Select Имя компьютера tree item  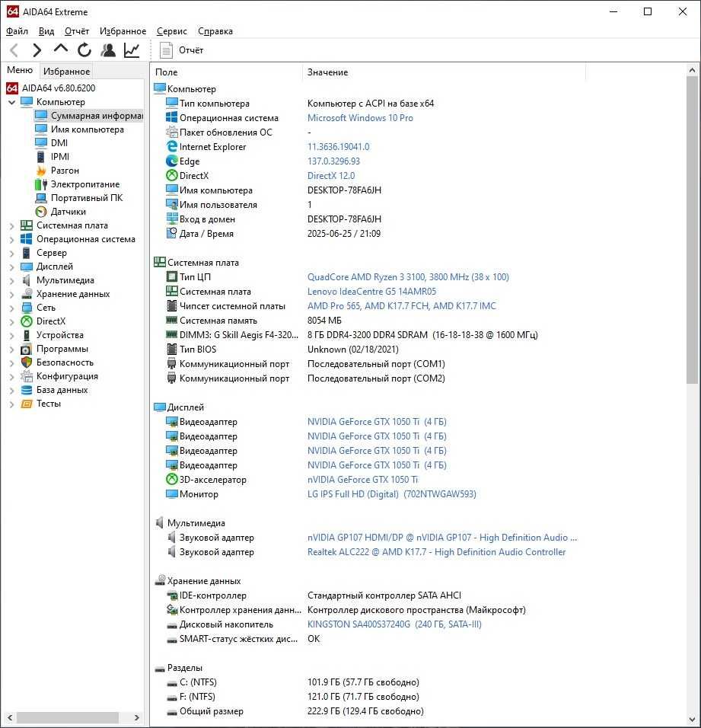click(80, 129)
